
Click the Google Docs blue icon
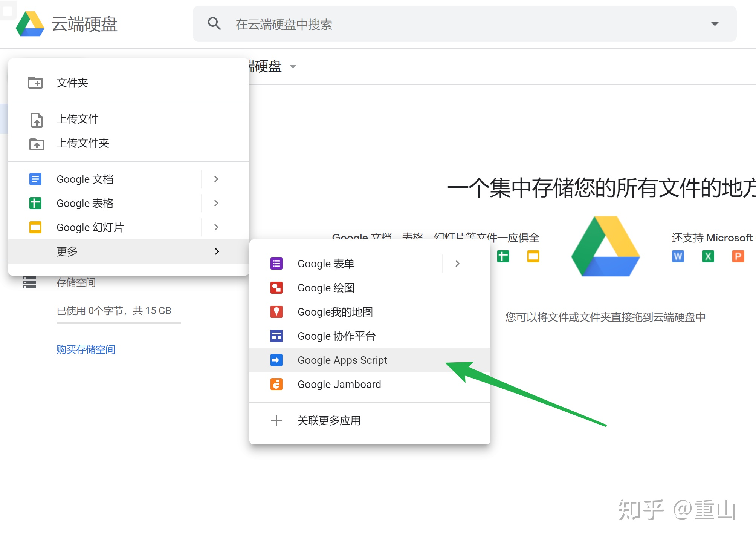click(x=35, y=179)
